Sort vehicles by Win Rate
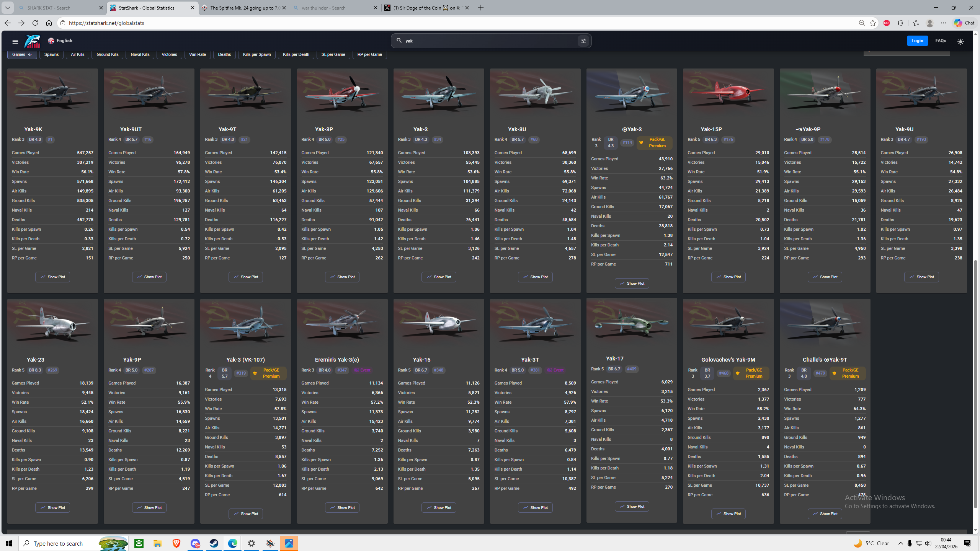 tap(198, 54)
